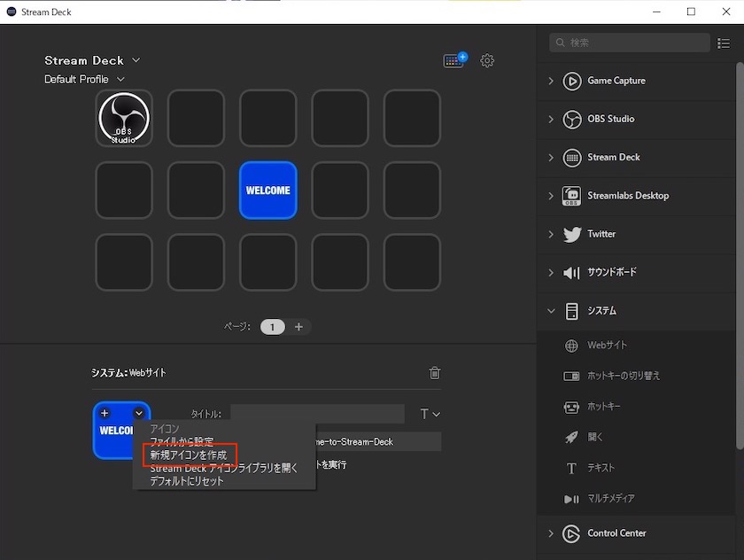The width and height of the screenshot is (744, 560).
Task: Open preferences gear icon
Action: tap(487, 61)
